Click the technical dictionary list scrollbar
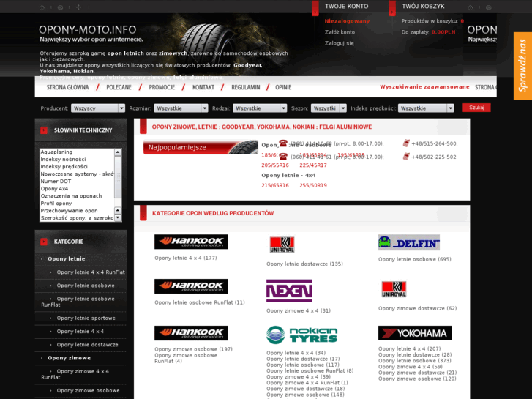 coord(118,183)
